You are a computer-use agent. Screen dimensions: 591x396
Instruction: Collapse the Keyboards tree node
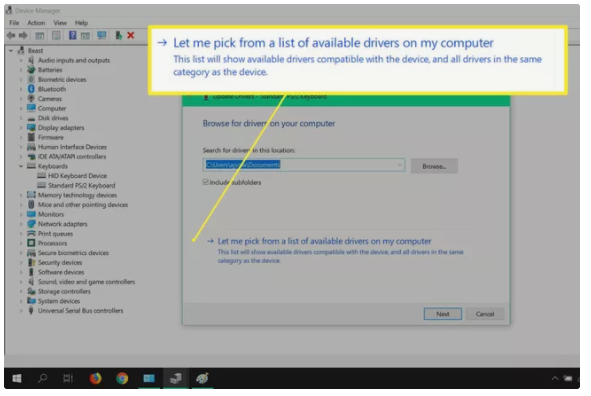[21, 166]
